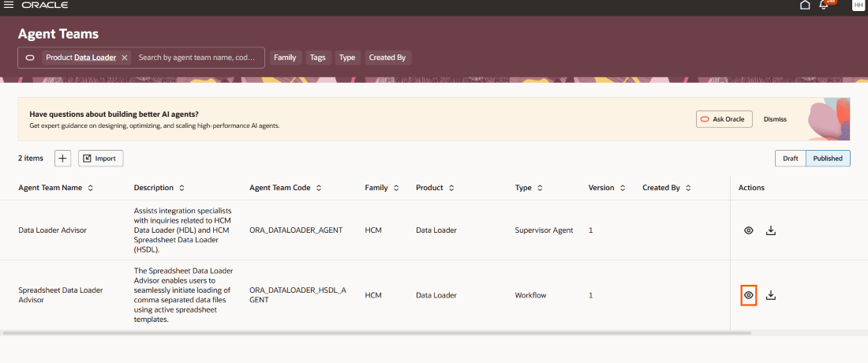
Task: Click the Workflow type cell
Action: click(530, 295)
